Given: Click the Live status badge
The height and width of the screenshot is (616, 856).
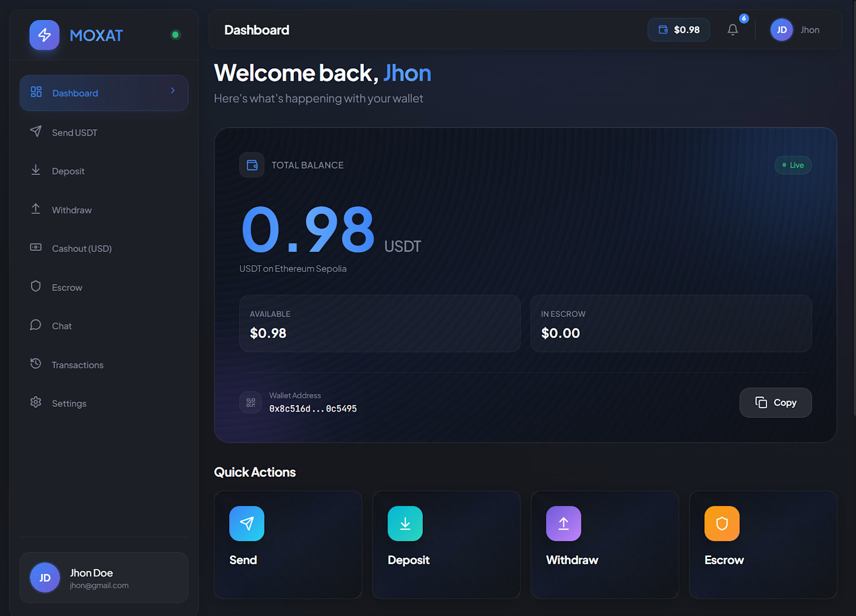Looking at the screenshot, I should pyautogui.click(x=793, y=165).
